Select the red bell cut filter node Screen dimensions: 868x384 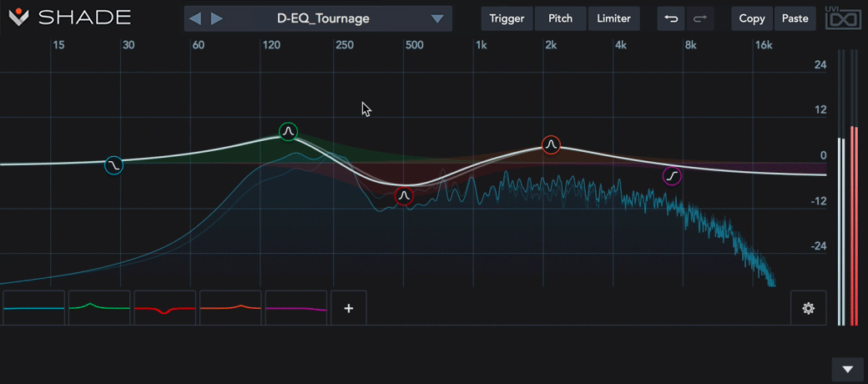click(404, 196)
